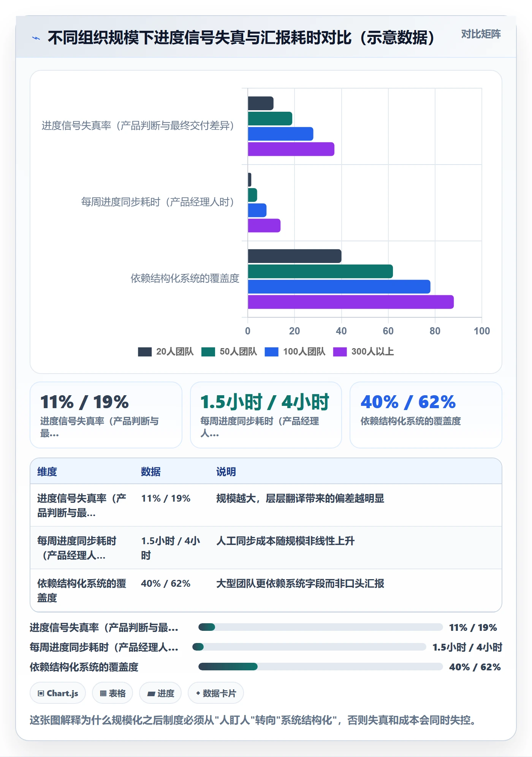Toggle the 50人团队 legend swatch

click(x=208, y=352)
